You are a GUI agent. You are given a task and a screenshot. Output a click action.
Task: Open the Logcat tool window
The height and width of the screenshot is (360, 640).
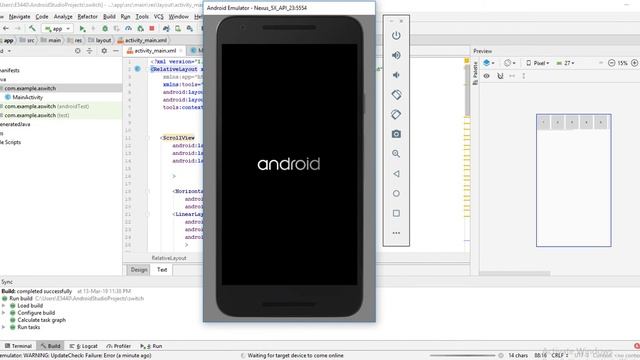click(x=83, y=346)
